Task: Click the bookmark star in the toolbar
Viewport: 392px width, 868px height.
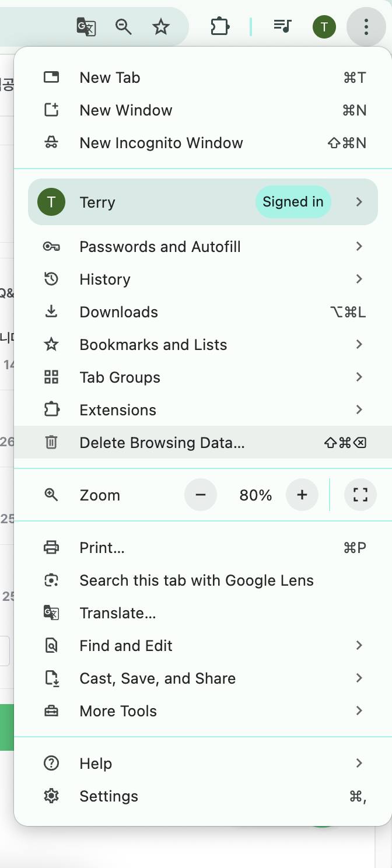Action: tap(161, 26)
